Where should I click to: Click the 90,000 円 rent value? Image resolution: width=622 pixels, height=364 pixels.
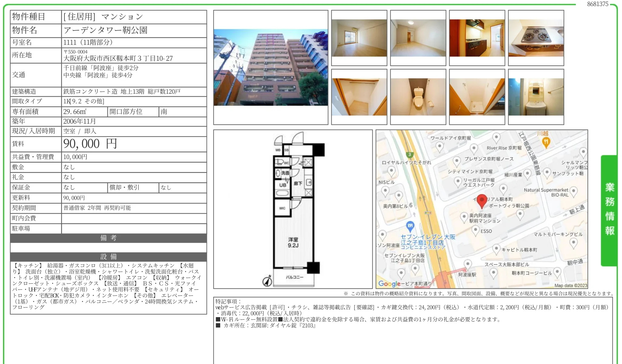[90, 144]
